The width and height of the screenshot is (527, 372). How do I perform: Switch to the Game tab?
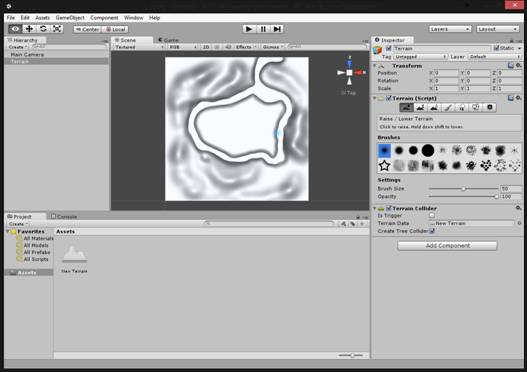click(168, 40)
